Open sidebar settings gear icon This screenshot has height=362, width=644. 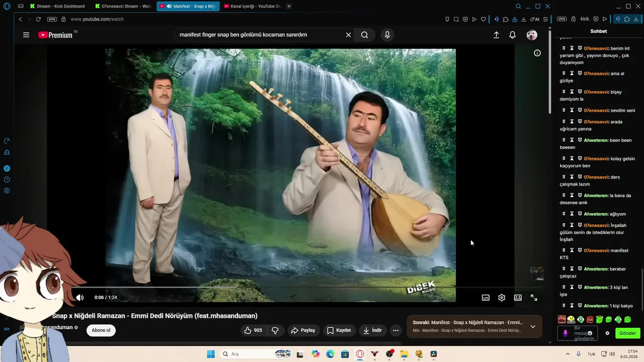[7, 191]
